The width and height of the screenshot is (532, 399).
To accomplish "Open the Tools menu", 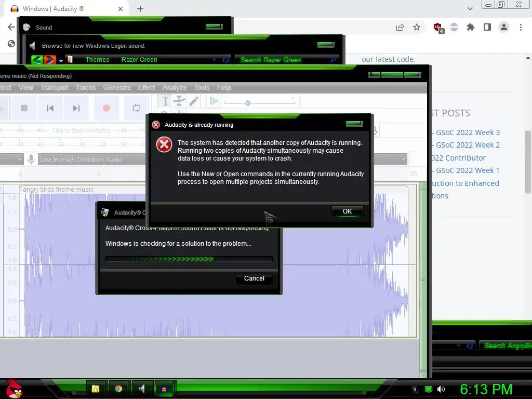I will click(202, 87).
